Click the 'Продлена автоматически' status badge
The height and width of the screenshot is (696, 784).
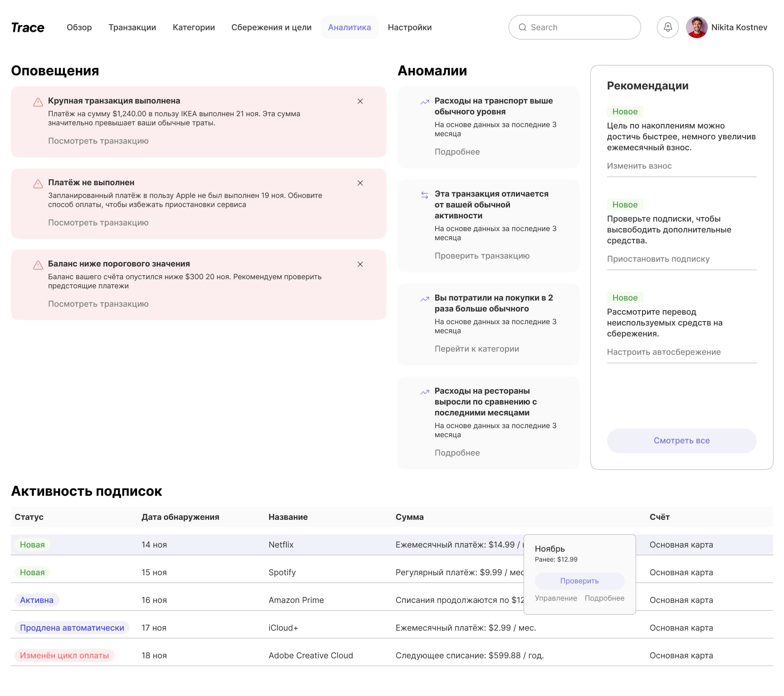(x=72, y=628)
